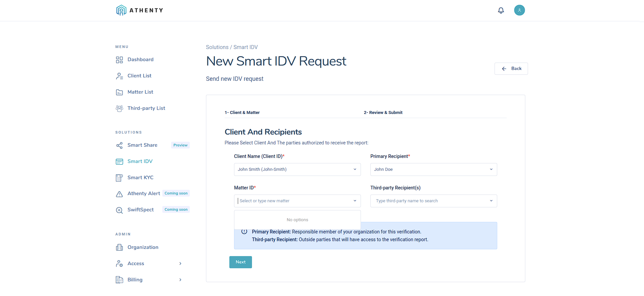Click the No options dropdown message
This screenshot has width=644, height=296.
coord(297,220)
